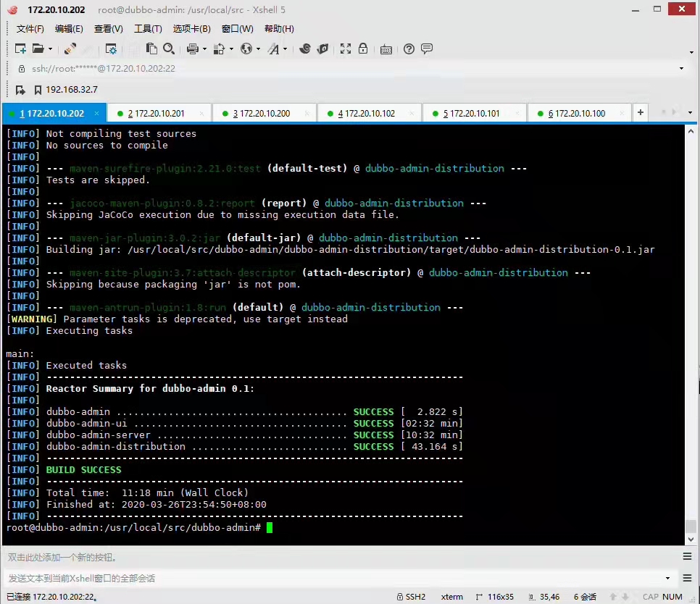Click the Xshell logo in title bar

12,9
